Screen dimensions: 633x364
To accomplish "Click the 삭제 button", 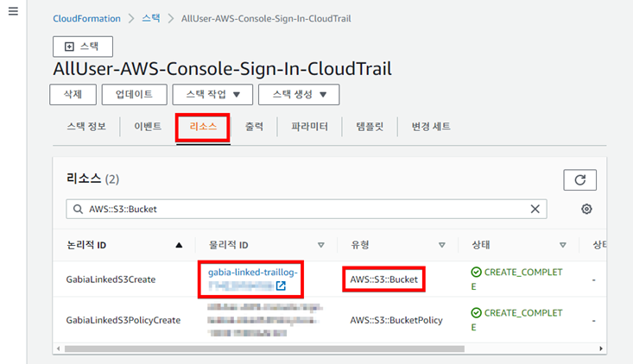I will [73, 94].
